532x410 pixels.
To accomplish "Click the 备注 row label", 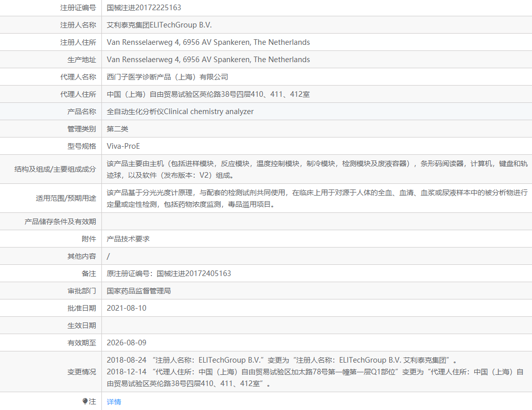I will (x=89, y=274).
